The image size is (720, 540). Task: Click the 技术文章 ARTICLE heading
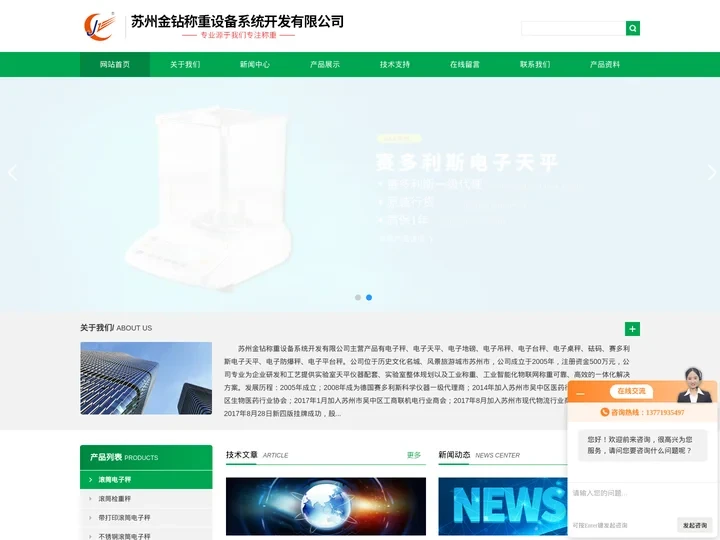coord(257,455)
